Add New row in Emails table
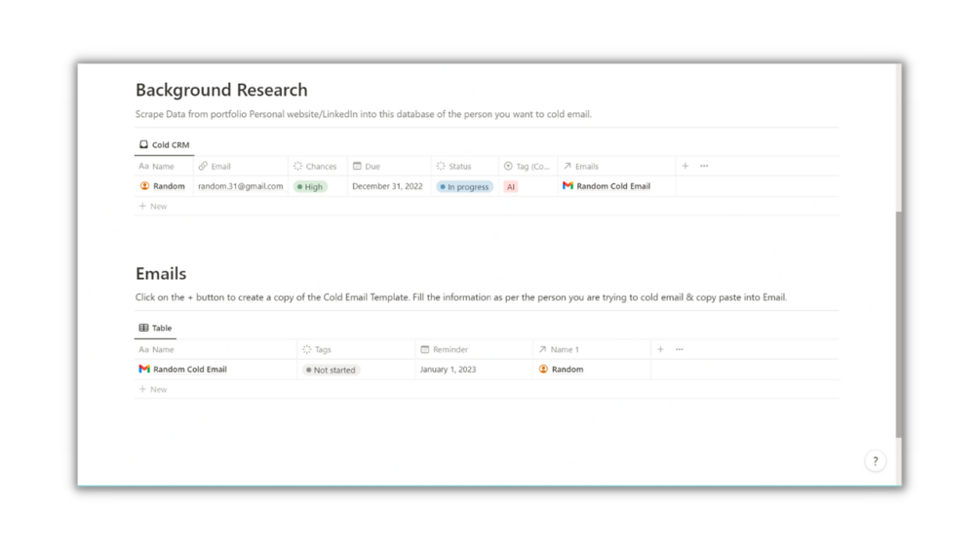Screen dimensions: 980x551 pos(153,389)
